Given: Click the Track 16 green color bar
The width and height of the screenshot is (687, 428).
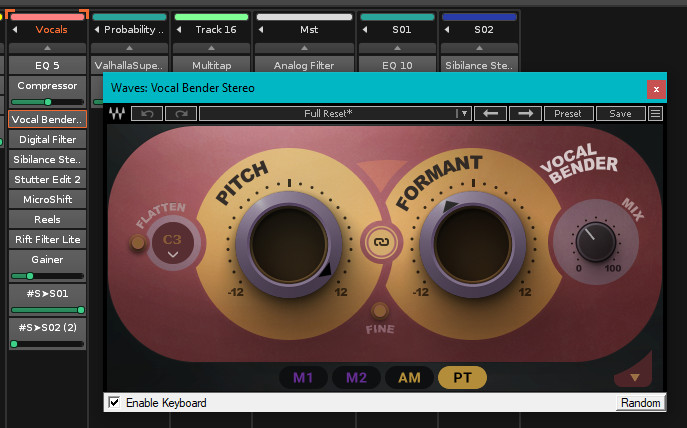Looking at the screenshot, I should coord(211,17).
